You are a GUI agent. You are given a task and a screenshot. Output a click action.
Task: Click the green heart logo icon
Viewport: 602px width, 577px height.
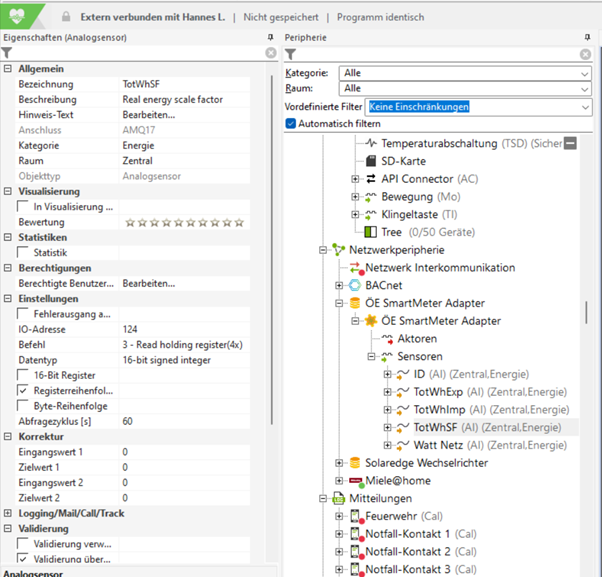pyautogui.click(x=17, y=16)
